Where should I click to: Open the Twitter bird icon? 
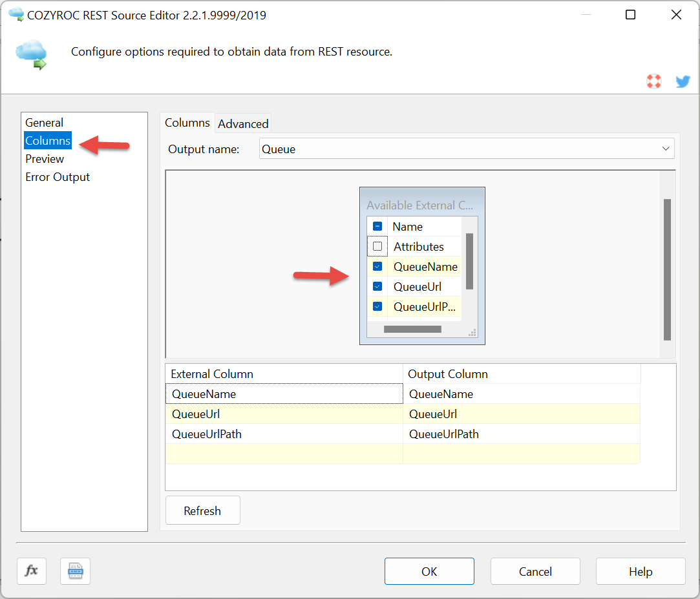683,81
